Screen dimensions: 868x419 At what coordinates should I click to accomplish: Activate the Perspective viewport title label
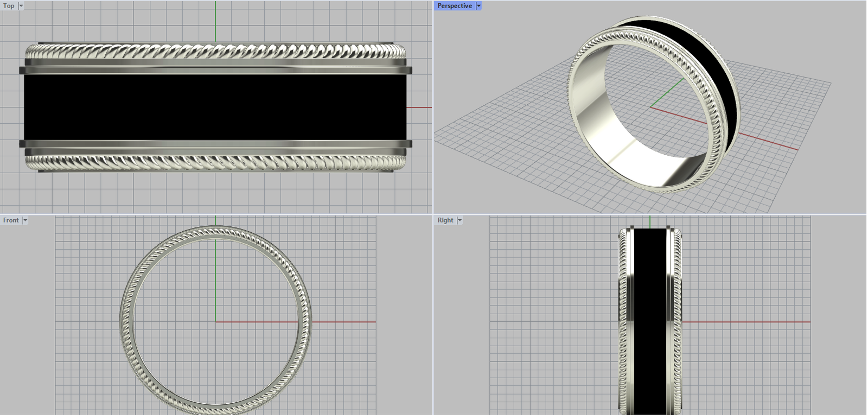pyautogui.click(x=454, y=6)
